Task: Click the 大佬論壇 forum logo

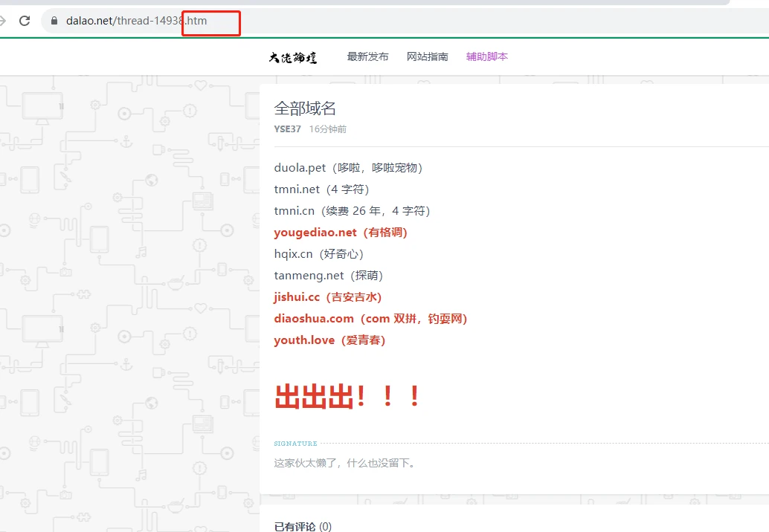Action: tap(293, 57)
